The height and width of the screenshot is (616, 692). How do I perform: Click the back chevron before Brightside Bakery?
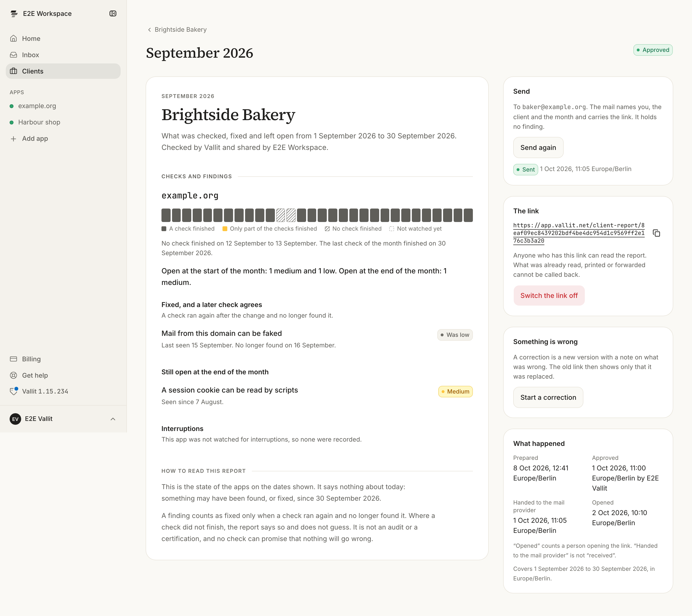(149, 30)
